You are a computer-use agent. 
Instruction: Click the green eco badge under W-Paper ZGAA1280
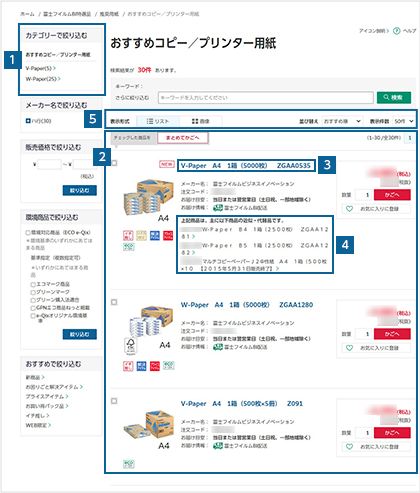169,366
